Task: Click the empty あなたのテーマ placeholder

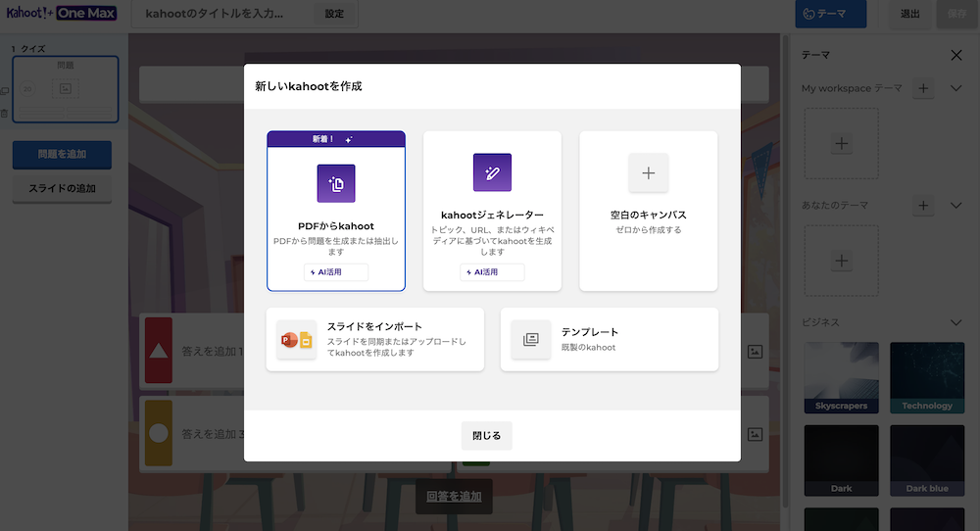Action: [x=841, y=261]
